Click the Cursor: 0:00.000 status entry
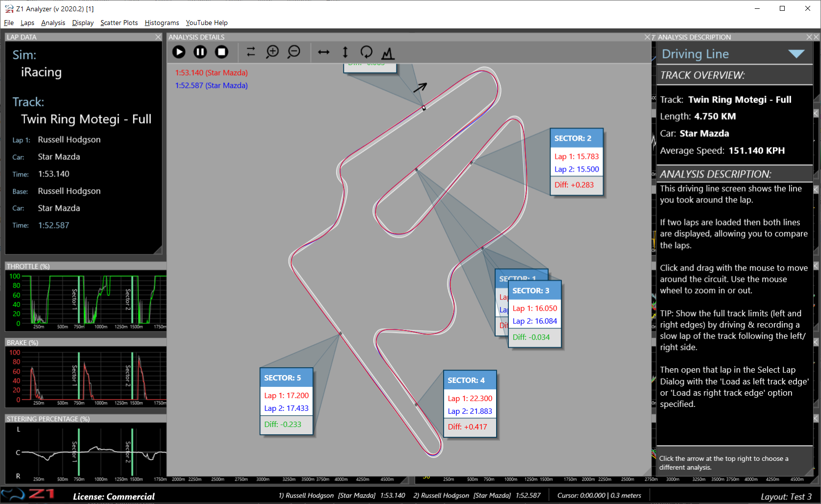Viewport: 821px width, 504px height. click(x=599, y=495)
